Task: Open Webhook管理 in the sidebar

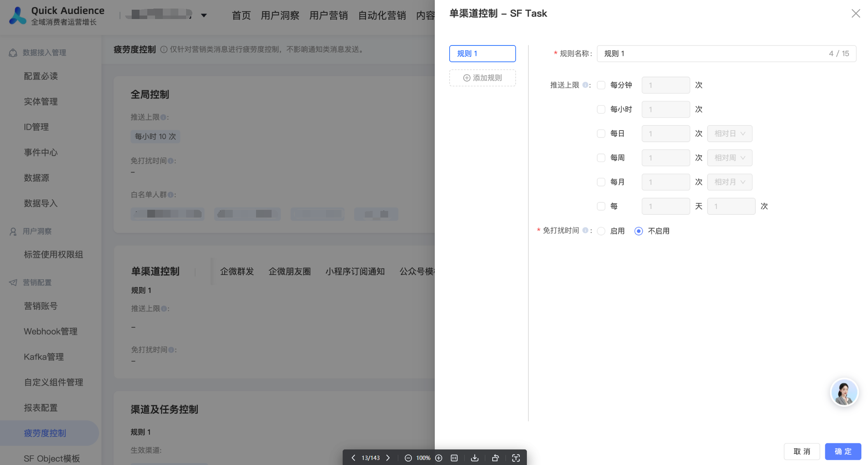Action: 51,332
